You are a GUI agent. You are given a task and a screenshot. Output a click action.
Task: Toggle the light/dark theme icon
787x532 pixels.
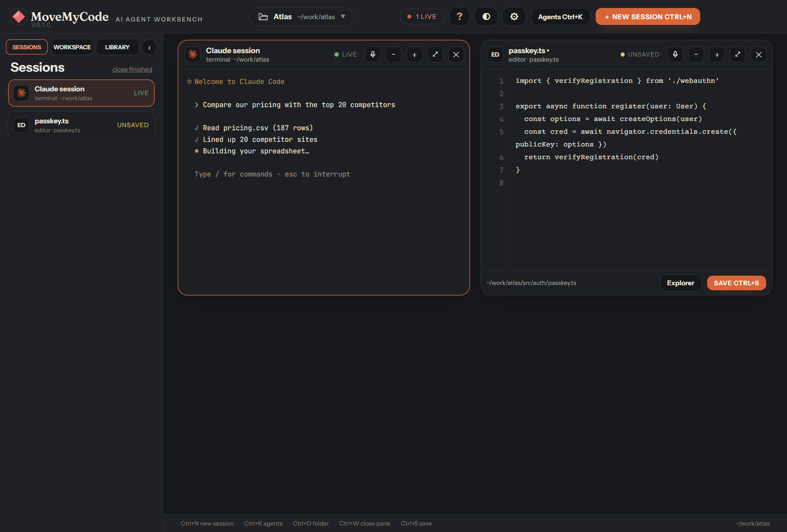point(486,17)
